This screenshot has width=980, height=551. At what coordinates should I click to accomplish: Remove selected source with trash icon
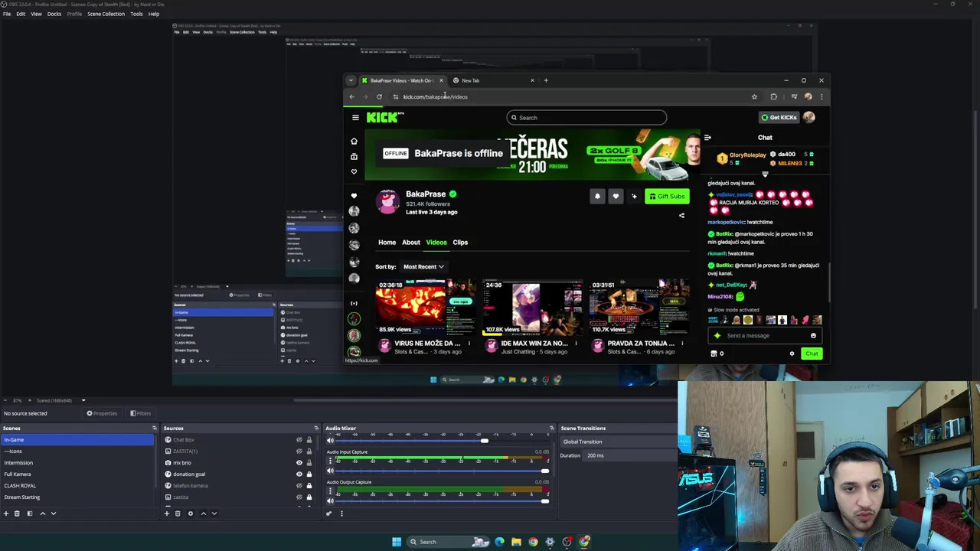[x=178, y=514]
